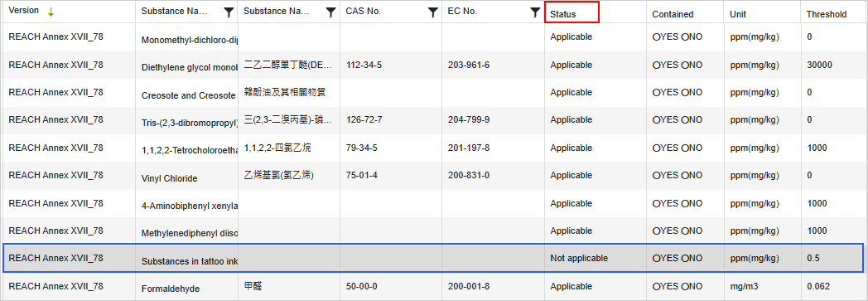Screen dimensions: 868x301
Task: Open the filter on the English Substance Name column
Action: [x=229, y=12]
